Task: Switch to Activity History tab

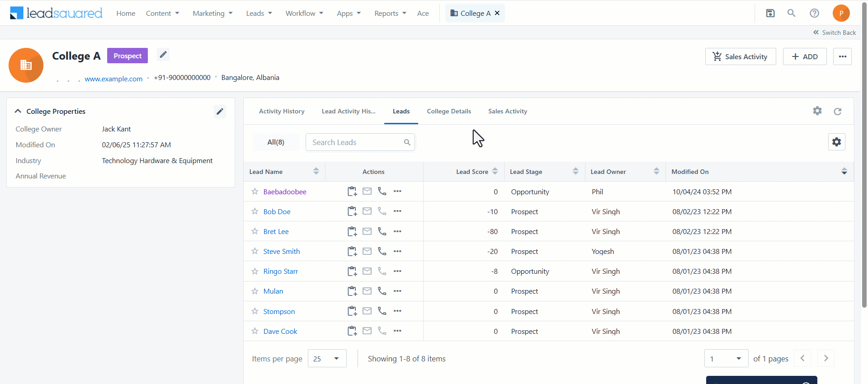Action: coord(282,111)
